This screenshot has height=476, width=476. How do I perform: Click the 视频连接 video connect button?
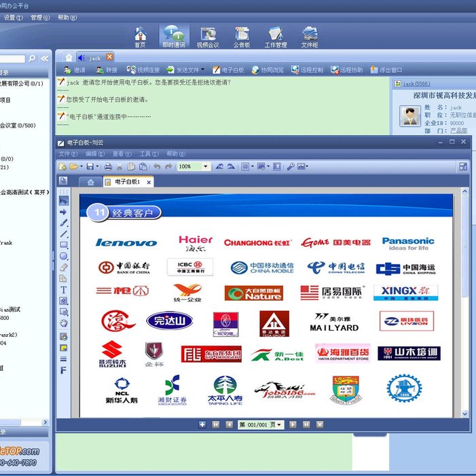tap(143, 70)
